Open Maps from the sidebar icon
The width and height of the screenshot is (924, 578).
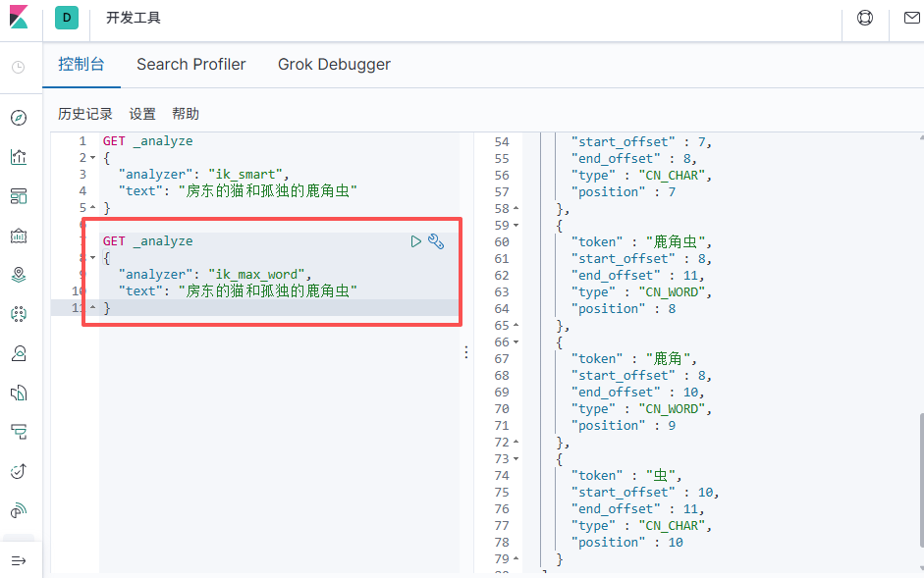[x=19, y=275]
